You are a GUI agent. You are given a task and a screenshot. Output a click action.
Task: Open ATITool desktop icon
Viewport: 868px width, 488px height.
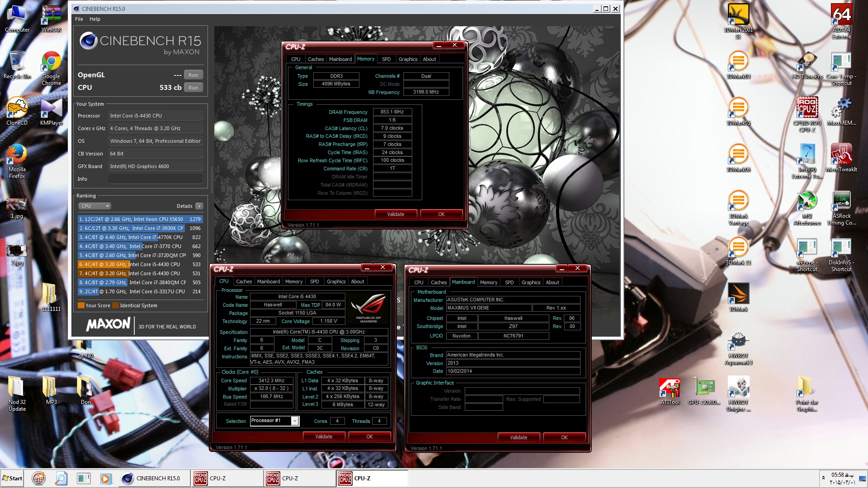click(x=670, y=390)
